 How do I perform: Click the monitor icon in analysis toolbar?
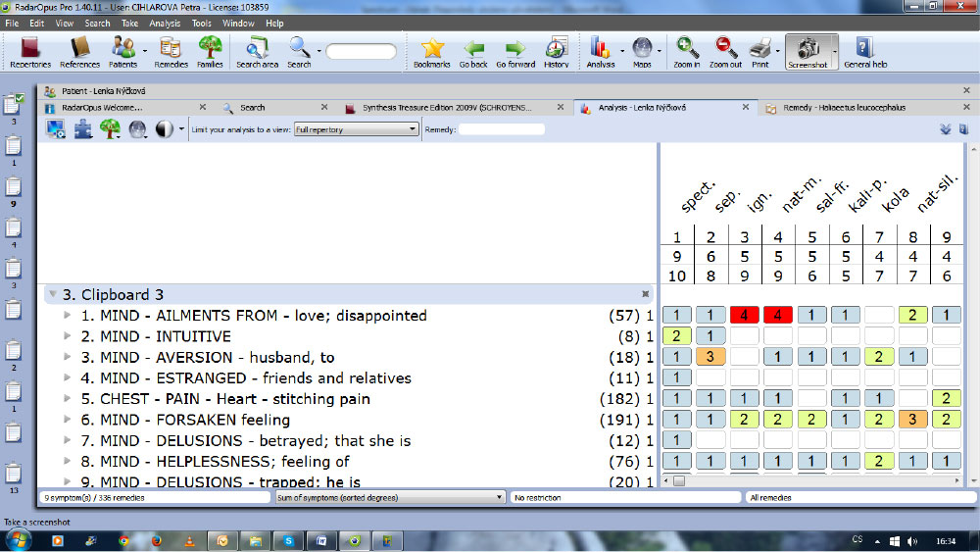pos(56,129)
